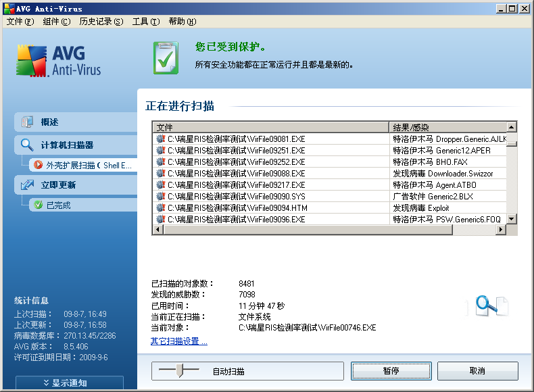Click the vertical scrollbar thumb
The image size is (534, 392).
pos(512,144)
